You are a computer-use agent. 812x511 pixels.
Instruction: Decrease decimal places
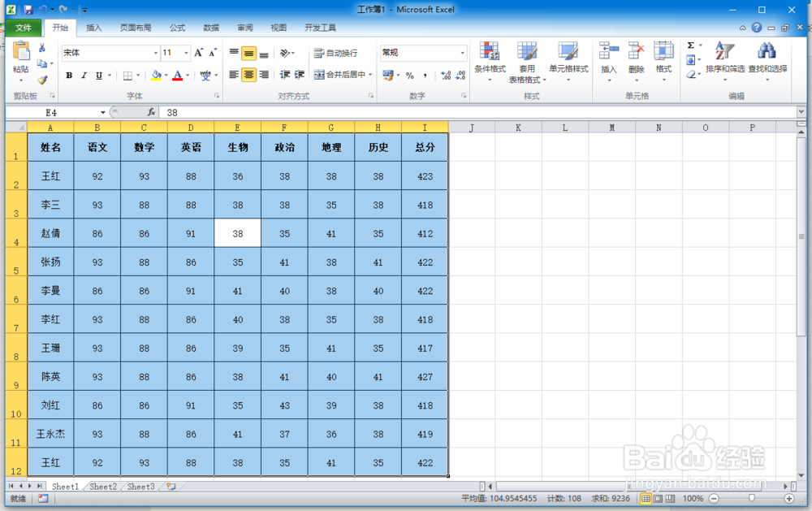pyautogui.click(x=460, y=76)
